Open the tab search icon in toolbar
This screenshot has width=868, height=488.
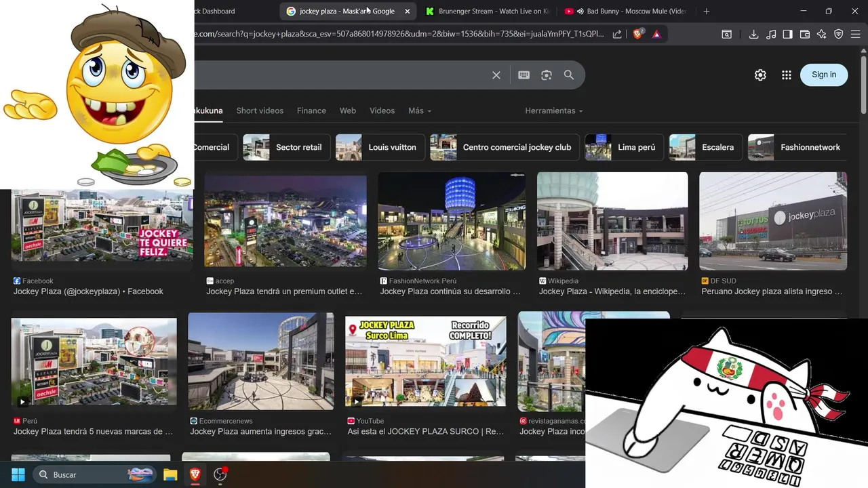tap(726, 34)
